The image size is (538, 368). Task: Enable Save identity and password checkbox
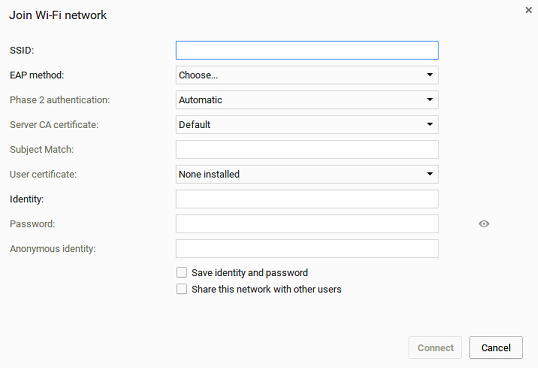coord(182,273)
